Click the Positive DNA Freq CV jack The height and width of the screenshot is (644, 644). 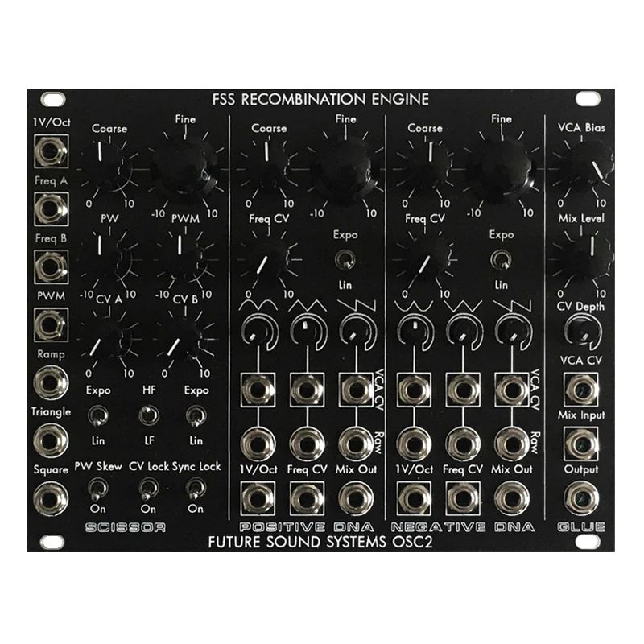pyautogui.click(x=307, y=498)
